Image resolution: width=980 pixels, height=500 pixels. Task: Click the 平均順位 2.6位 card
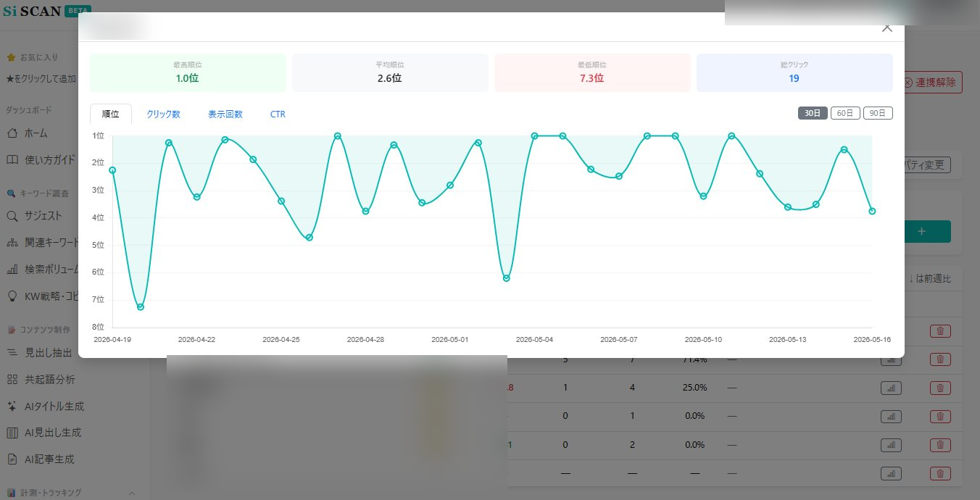390,72
